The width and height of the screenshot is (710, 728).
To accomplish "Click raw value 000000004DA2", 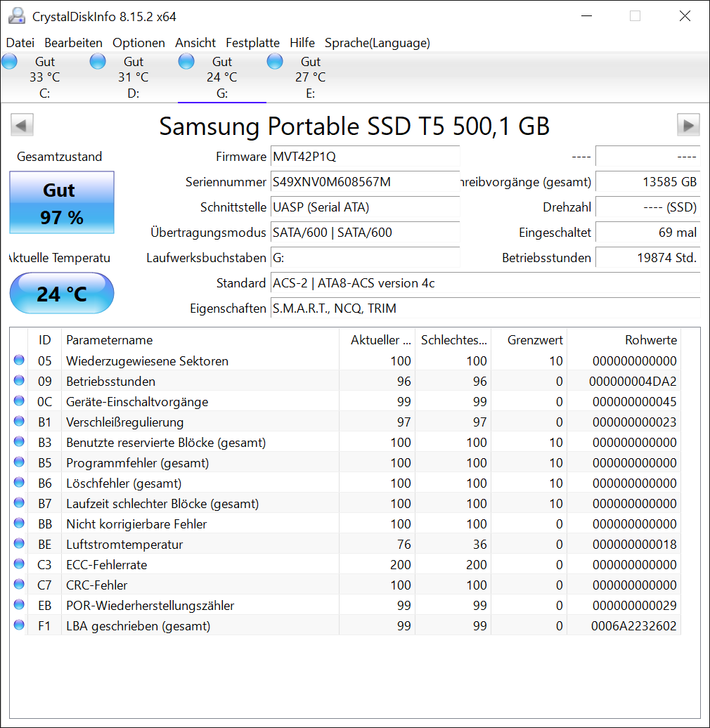I will click(x=633, y=381).
